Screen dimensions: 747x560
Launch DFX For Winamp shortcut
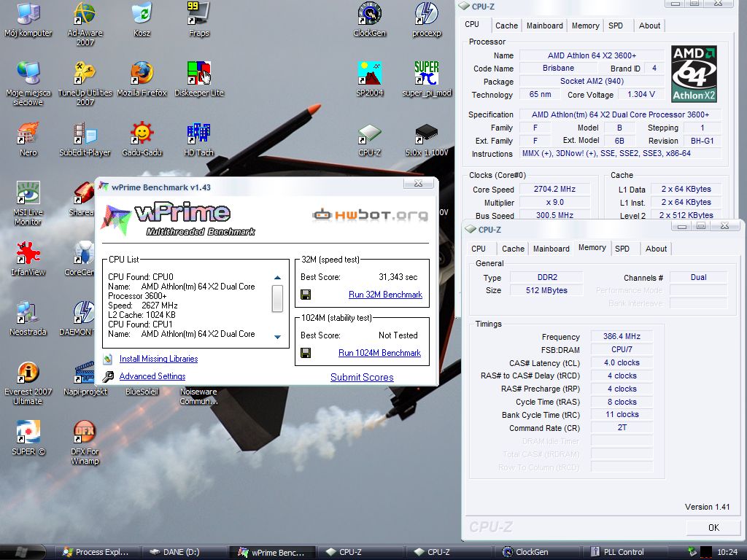[x=85, y=443]
